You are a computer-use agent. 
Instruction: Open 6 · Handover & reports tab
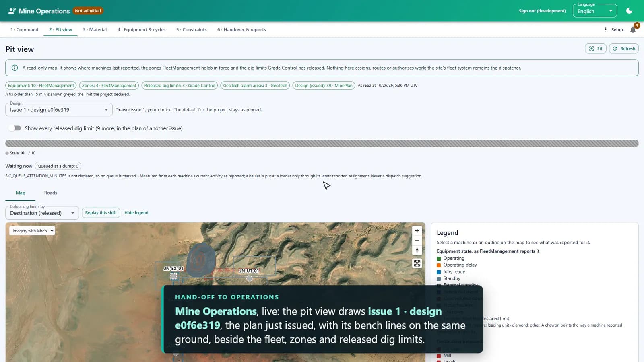pos(242,30)
